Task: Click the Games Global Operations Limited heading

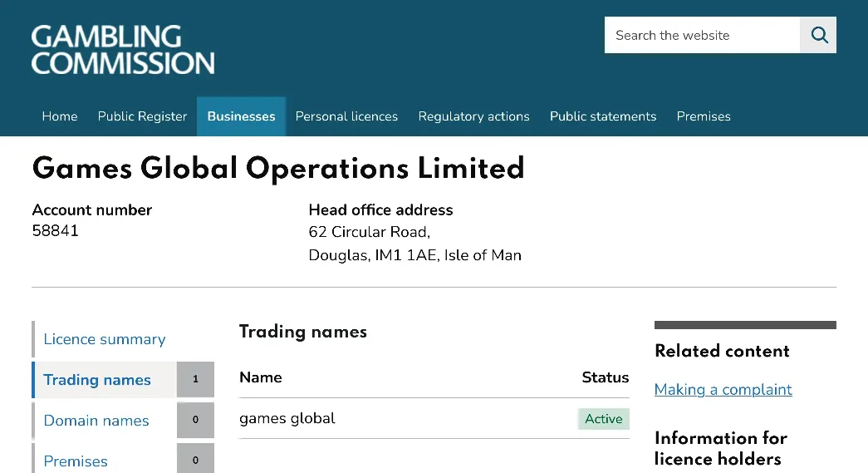Action: coord(278,168)
